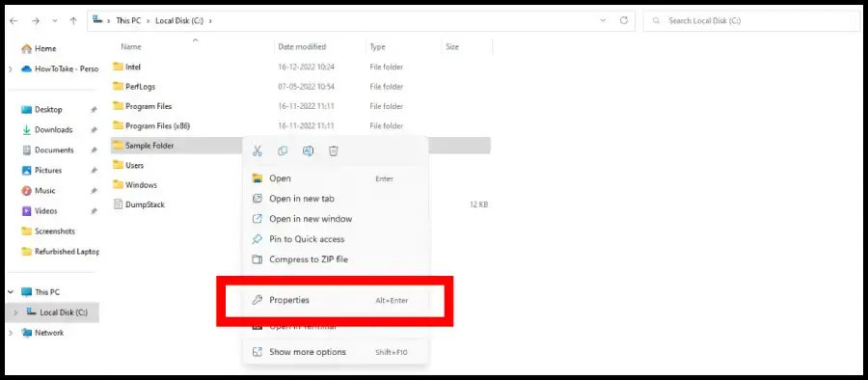Click This PC in the address breadcrumb
The height and width of the screenshot is (380, 868).
tap(128, 20)
